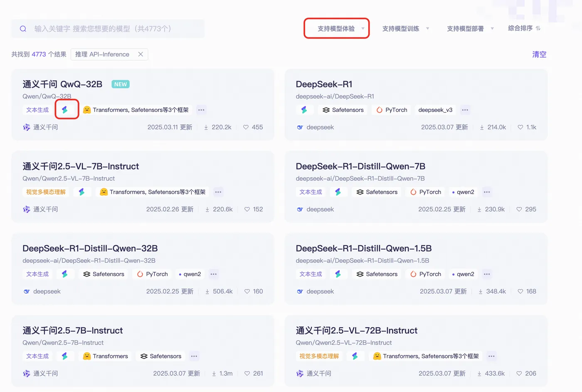Select 文本生成 tag on Distill-Qwen-7B card
This screenshot has width=582, height=392.
[x=311, y=192]
